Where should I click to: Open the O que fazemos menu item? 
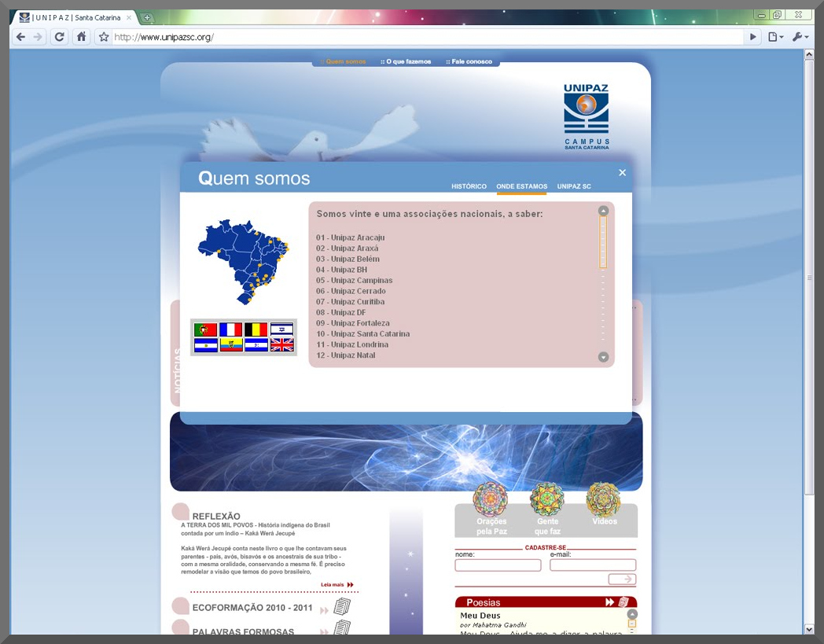click(x=406, y=61)
